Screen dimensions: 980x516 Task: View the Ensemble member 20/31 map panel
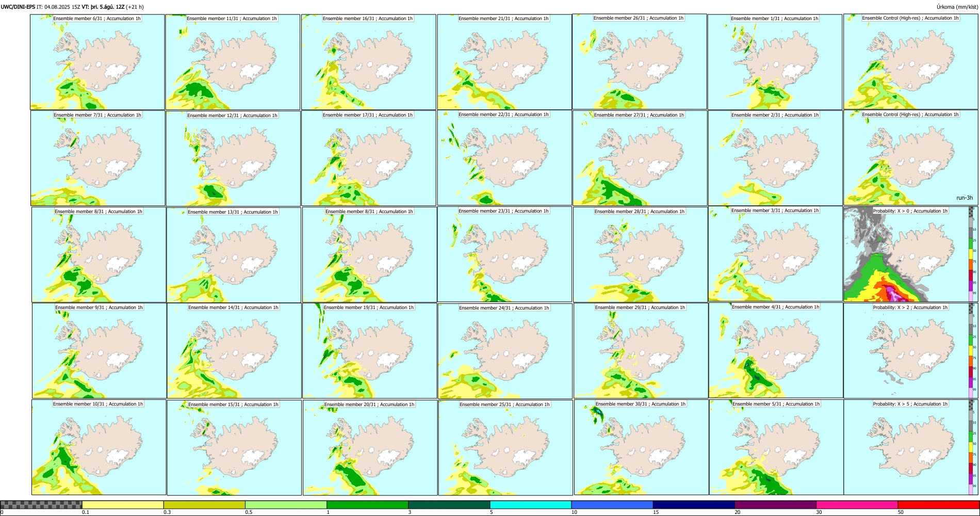point(370,448)
